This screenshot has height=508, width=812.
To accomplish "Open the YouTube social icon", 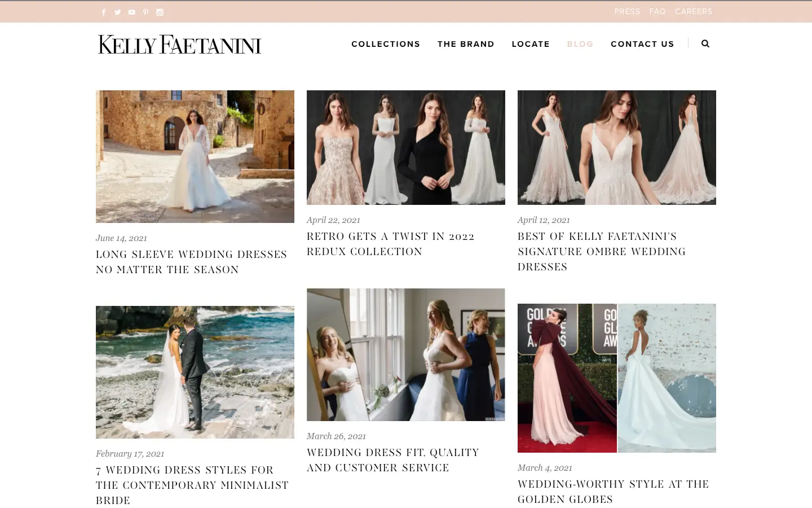I will pyautogui.click(x=132, y=12).
